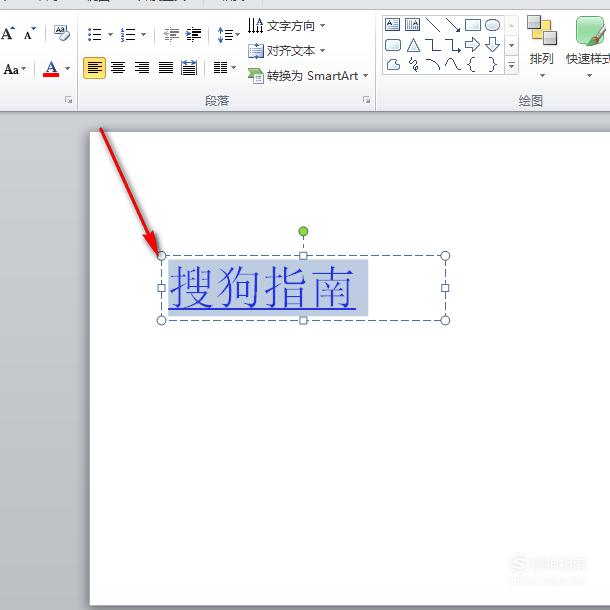Toggle align text right
The height and width of the screenshot is (610, 610).
[142, 68]
